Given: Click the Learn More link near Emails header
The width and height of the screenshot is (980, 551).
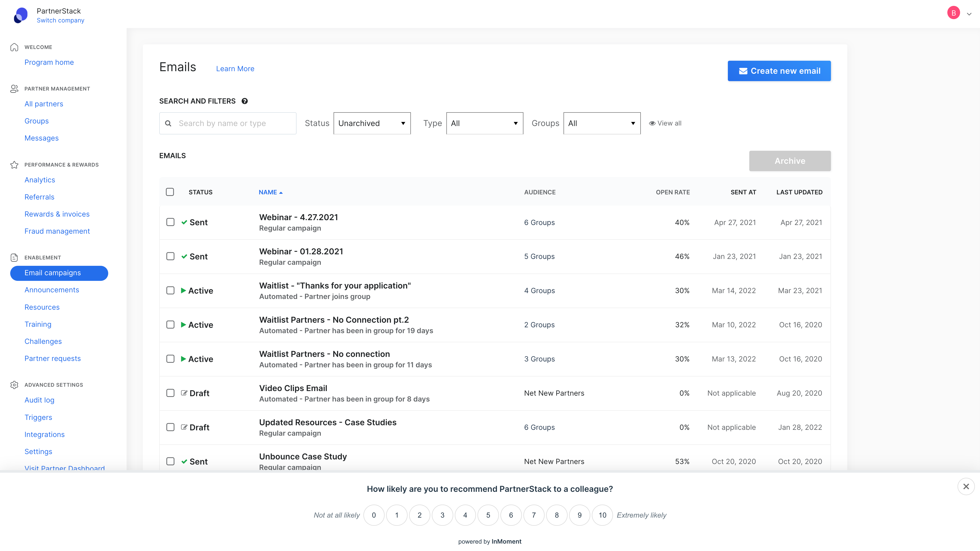Looking at the screenshot, I should tap(235, 68).
